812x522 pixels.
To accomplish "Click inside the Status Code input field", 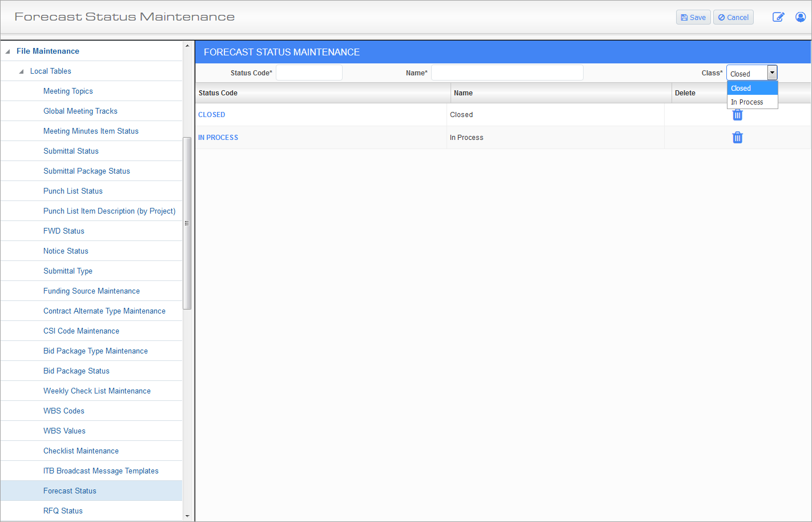I will point(308,73).
